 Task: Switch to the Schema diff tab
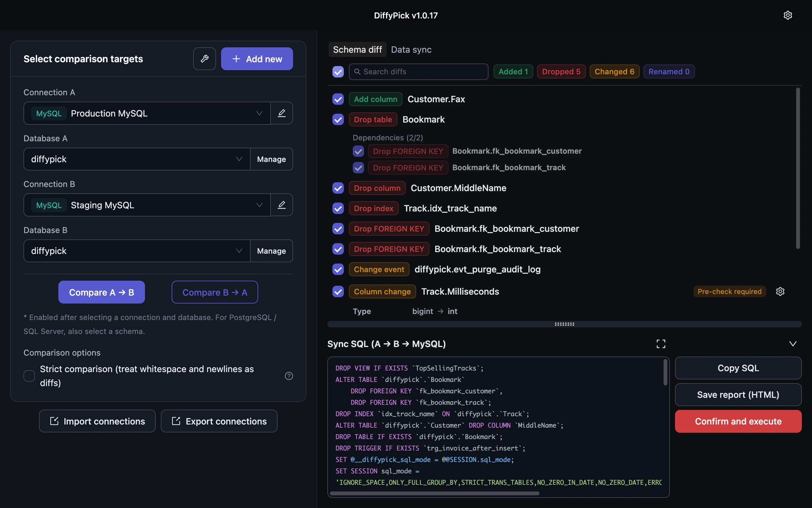357,50
